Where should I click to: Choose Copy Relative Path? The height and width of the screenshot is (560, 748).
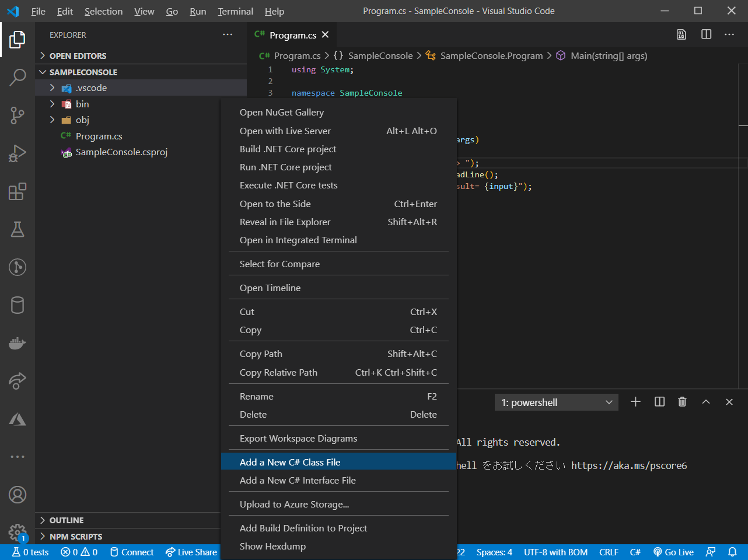click(338, 373)
